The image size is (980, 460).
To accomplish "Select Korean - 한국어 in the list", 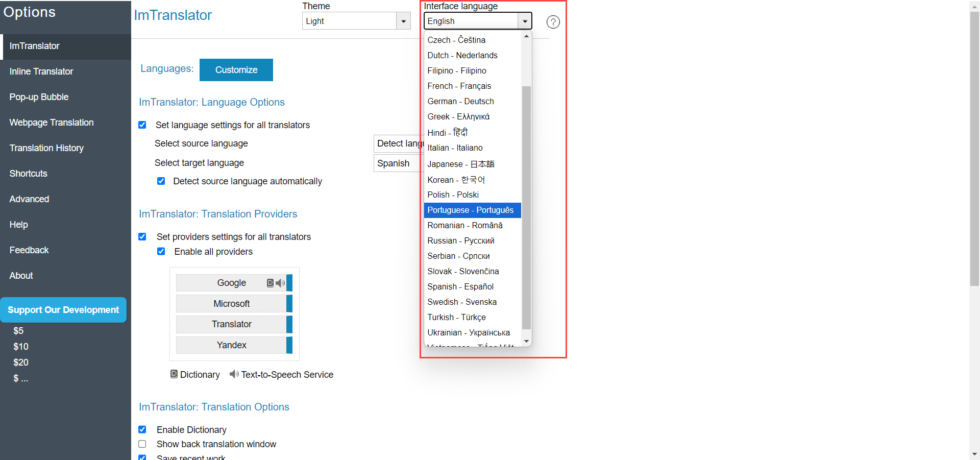I will 473,180.
